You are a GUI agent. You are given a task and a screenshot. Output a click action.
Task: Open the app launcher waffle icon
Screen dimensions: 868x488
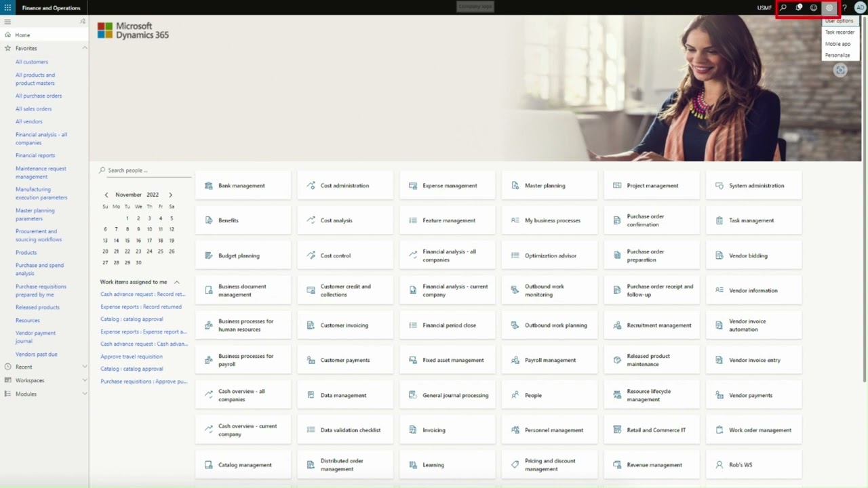7,7
